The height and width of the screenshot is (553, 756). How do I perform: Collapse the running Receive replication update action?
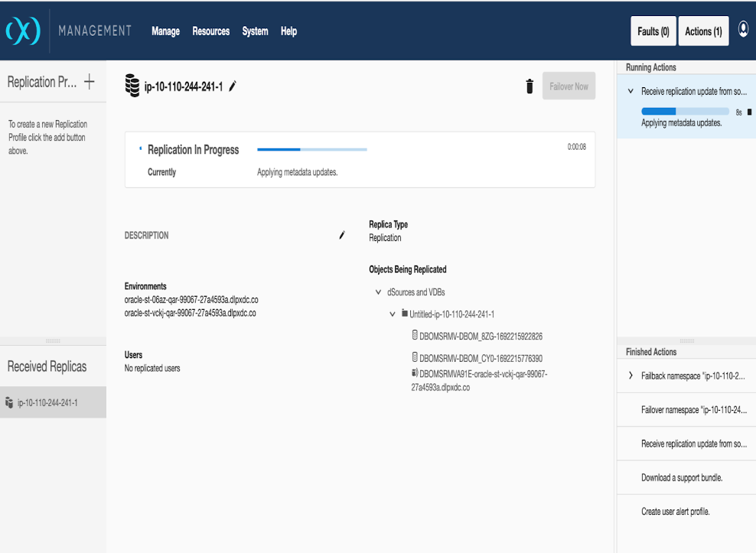(631, 91)
